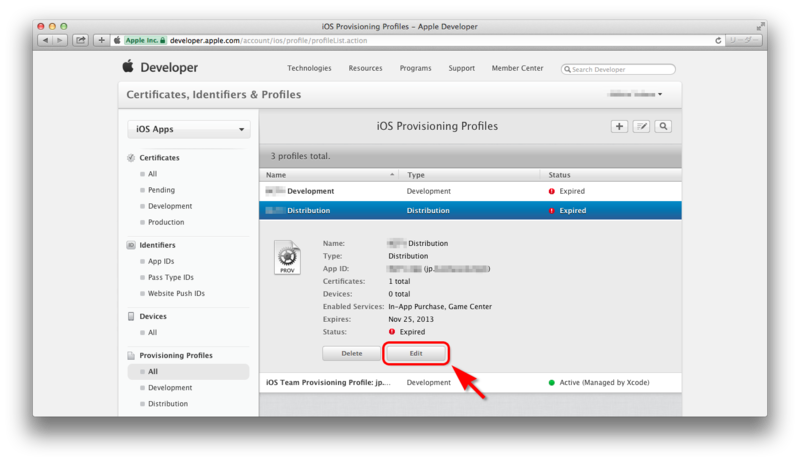800x462 pixels.
Task: Click the add profile plus icon
Action: pos(619,126)
